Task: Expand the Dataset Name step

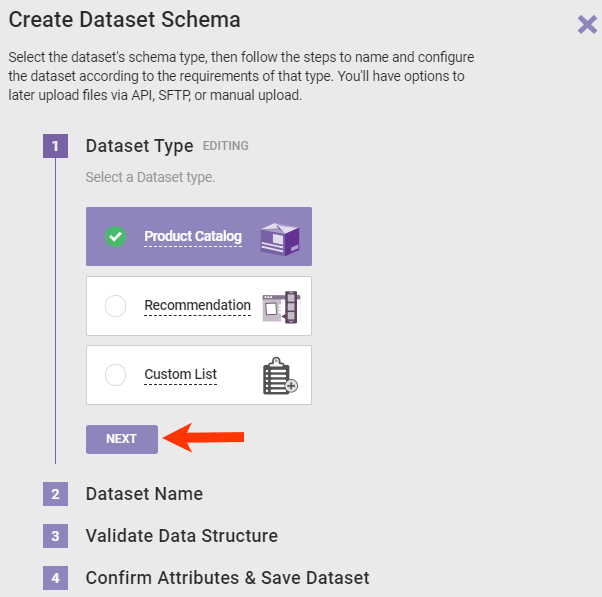Action: tap(144, 494)
